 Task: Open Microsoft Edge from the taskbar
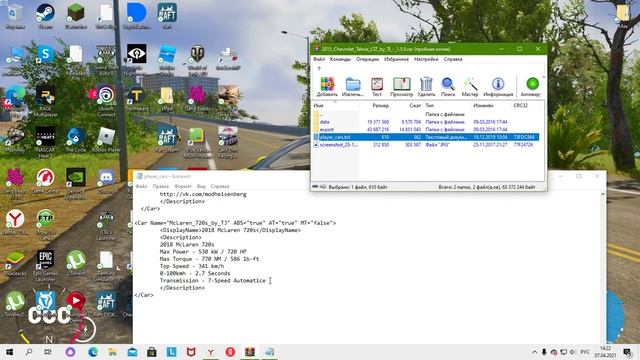93,352
